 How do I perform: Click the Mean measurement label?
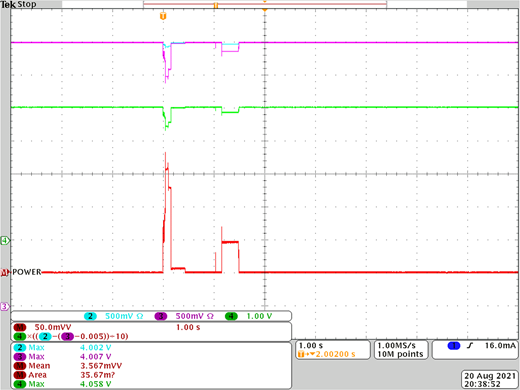coord(39,366)
